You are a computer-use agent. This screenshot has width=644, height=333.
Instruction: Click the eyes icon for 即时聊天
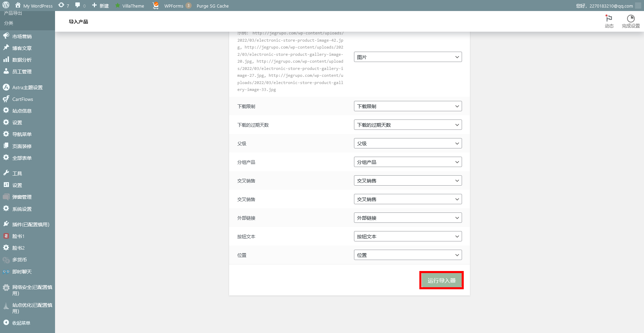[x=6, y=271]
